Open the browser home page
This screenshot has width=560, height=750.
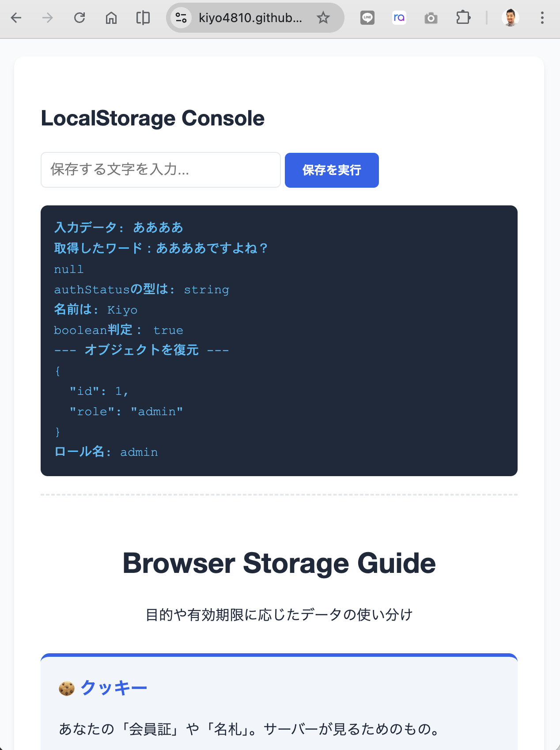[x=111, y=18]
